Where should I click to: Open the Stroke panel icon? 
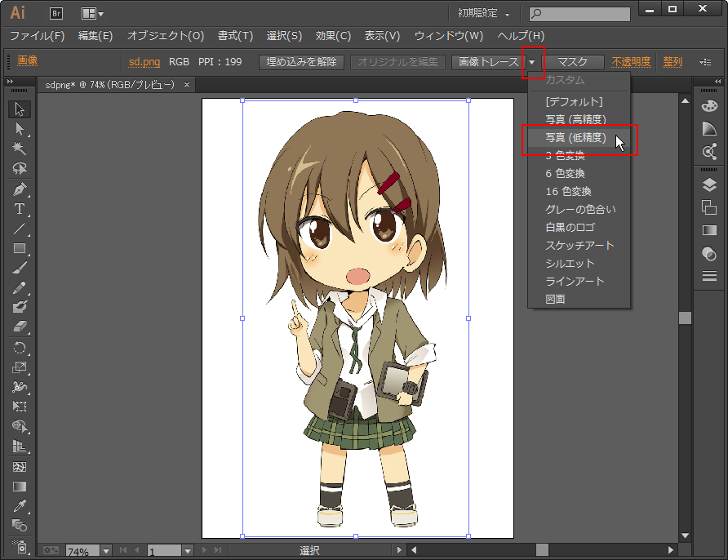pos(709,277)
